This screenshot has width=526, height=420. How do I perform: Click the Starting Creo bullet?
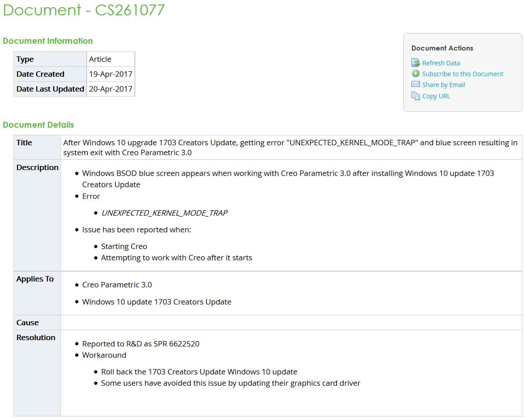[124, 247]
